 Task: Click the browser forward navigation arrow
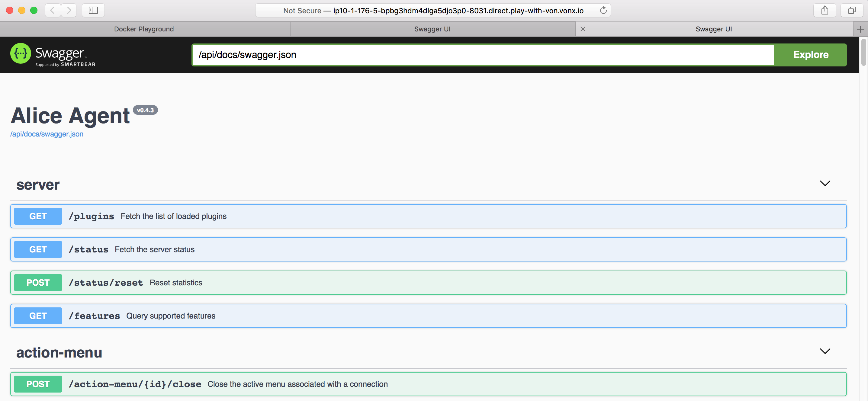click(x=69, y=10)
